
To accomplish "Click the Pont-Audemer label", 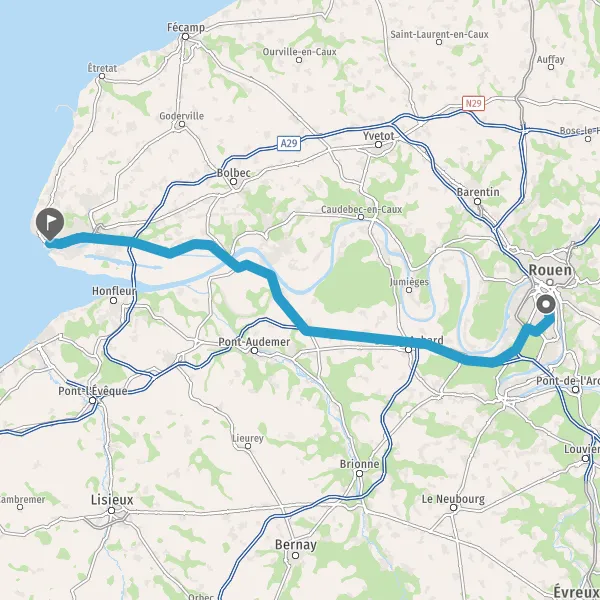I will coord(254,342).
